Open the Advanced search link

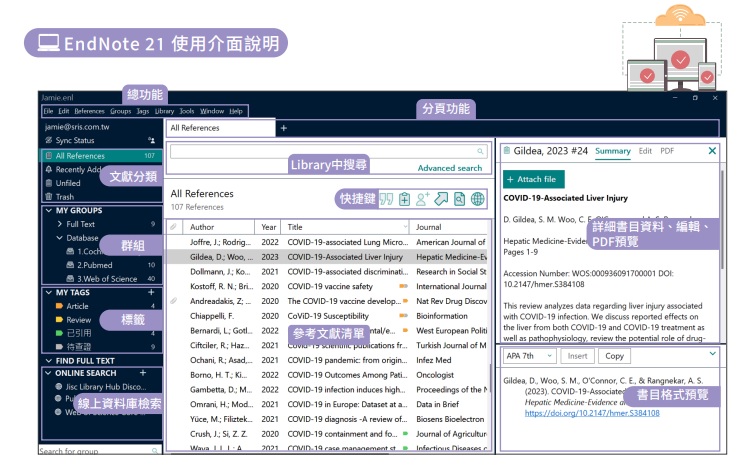point(449,168)
